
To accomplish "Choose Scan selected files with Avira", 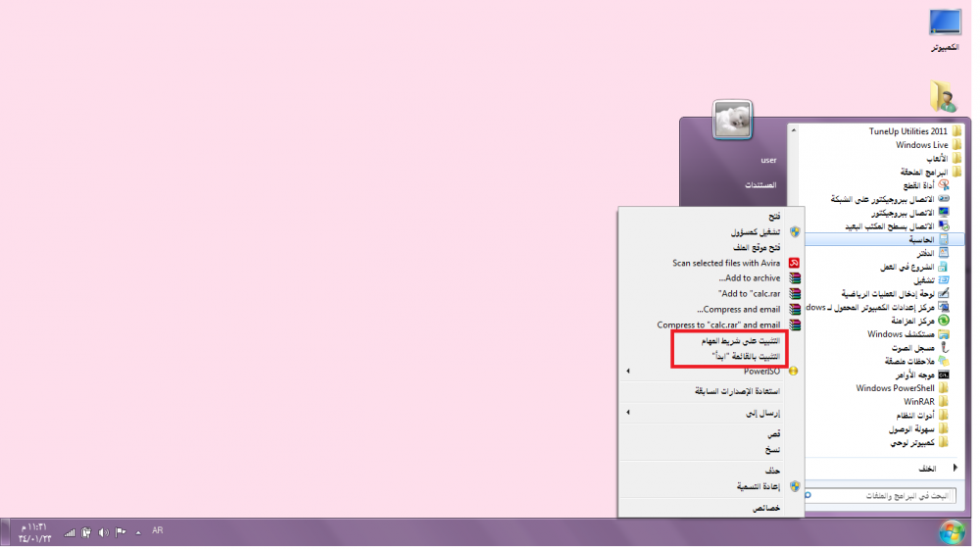I will pyautogui.click(x=726, y=263).
